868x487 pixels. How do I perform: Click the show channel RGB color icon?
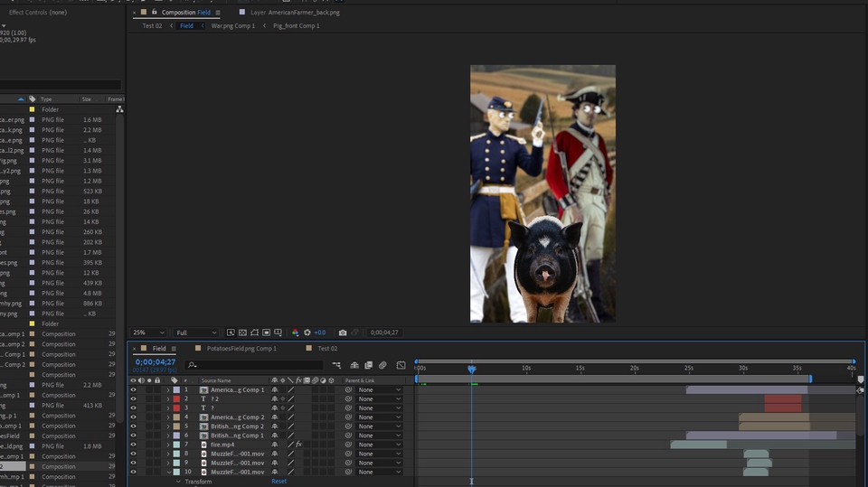[x=295, y=332]
